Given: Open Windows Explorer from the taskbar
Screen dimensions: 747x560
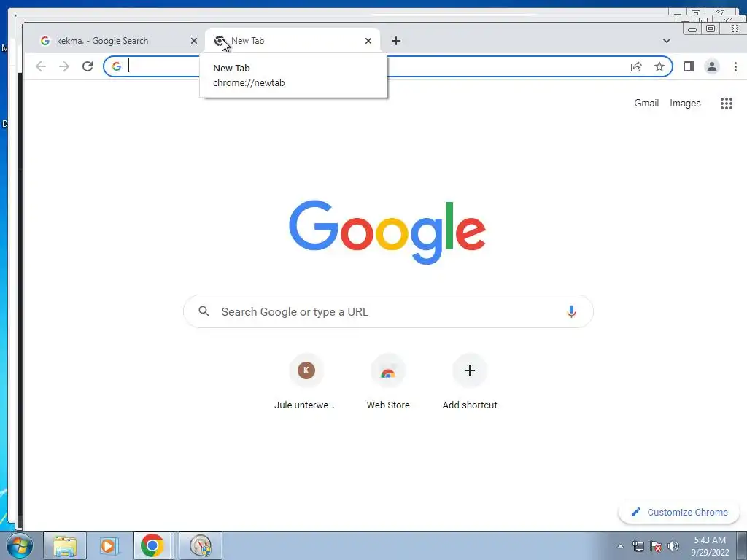Looking at the screenshot, I should [x=65, y=545].
